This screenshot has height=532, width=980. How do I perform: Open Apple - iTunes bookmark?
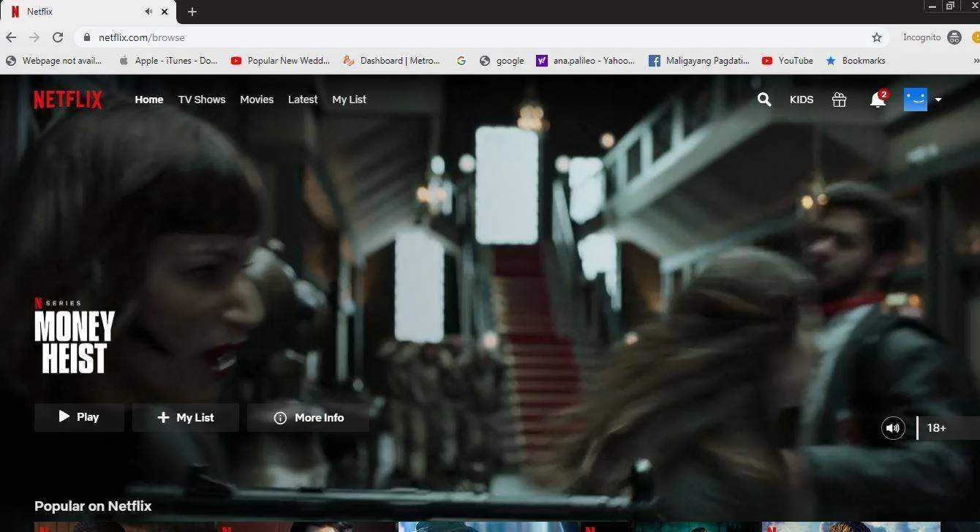pyautogui.click(x=168, y=61)
